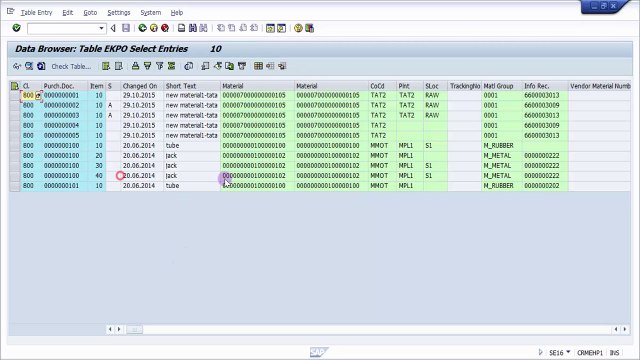Go to the last page icon
Image resolution: width=640 pixels, height=360 pixels.
pyautogui.click(x=254, y=28)
